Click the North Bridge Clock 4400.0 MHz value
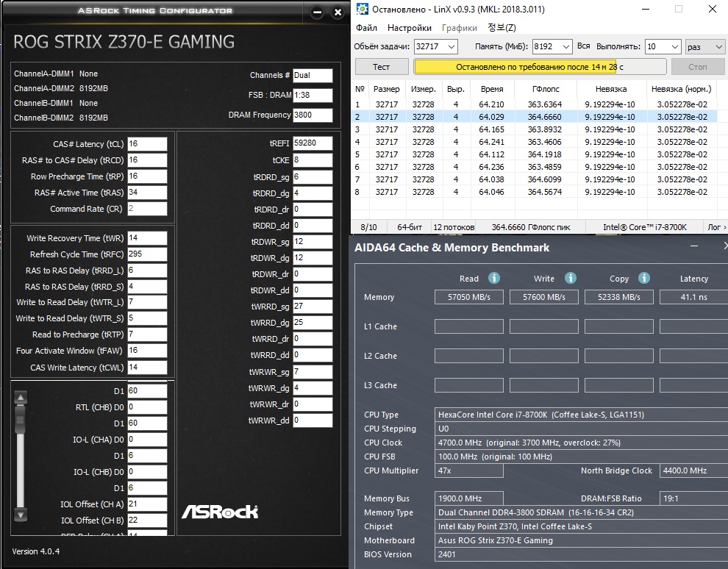The height and width of the screenshot is (569, 728). click(693, 470)
